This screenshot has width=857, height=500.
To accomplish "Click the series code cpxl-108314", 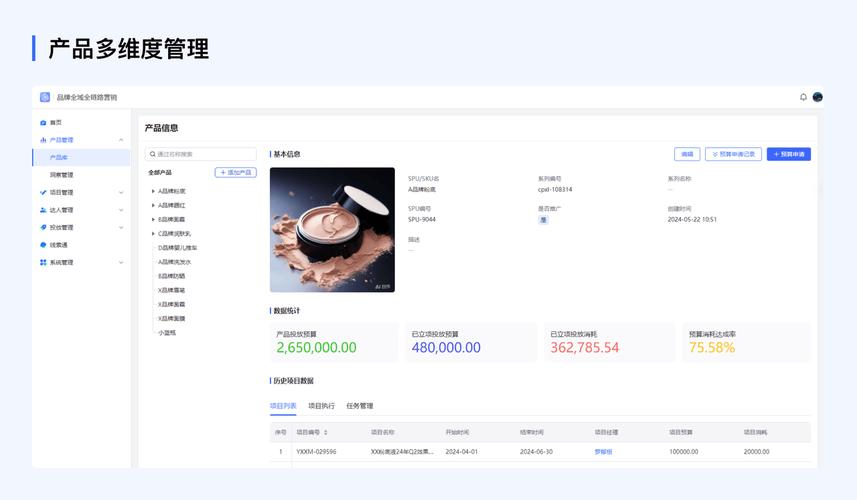I will [555, 190].
